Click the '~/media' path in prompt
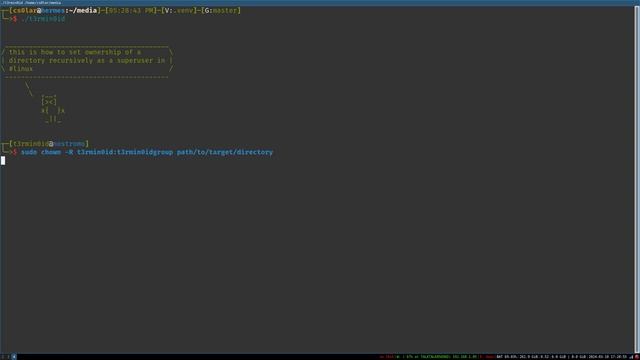The width and height of the screenshot is (640, 360). (83, 11)
